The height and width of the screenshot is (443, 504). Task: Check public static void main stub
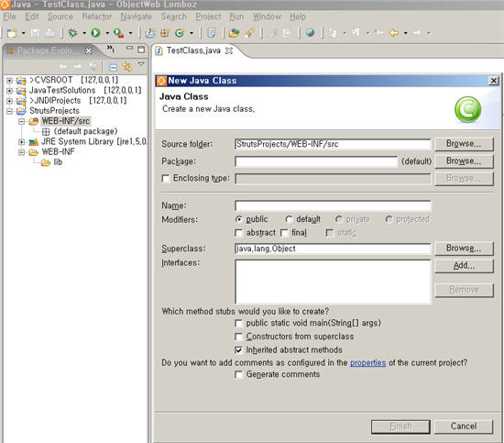pos(238,323)
